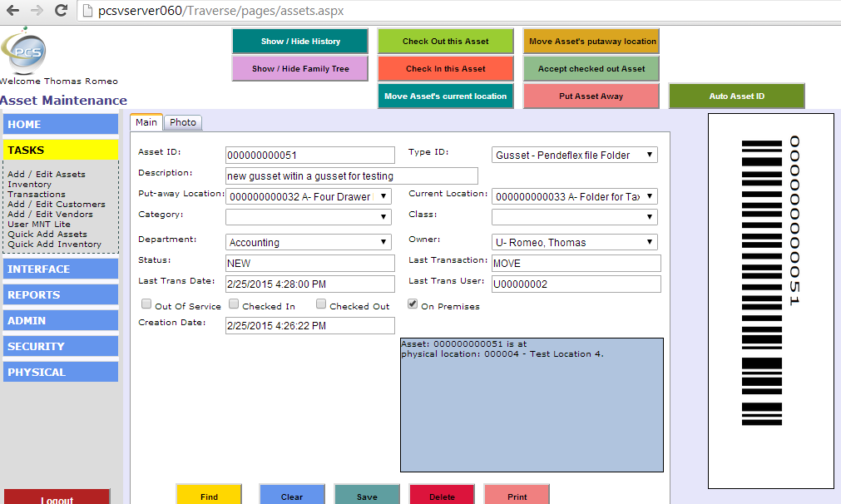
Task: Click the Put Asset Away button
Action: 591,96
